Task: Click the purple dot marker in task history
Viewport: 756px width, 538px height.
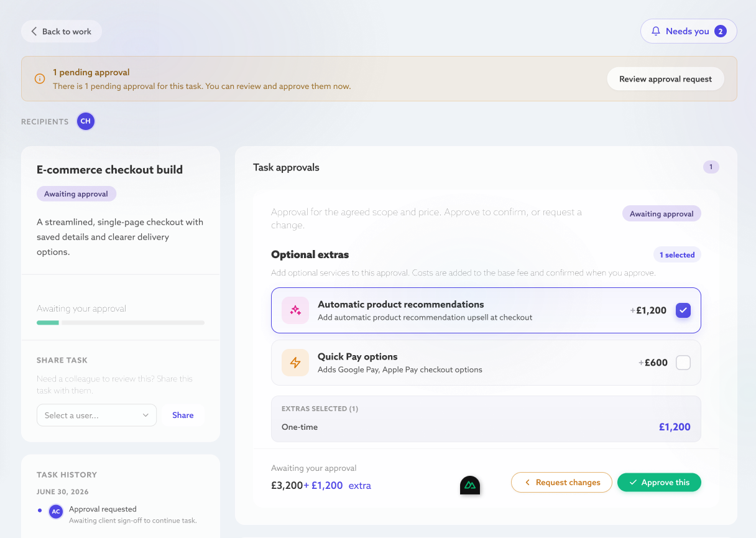Action: click(x=40, y=510)
